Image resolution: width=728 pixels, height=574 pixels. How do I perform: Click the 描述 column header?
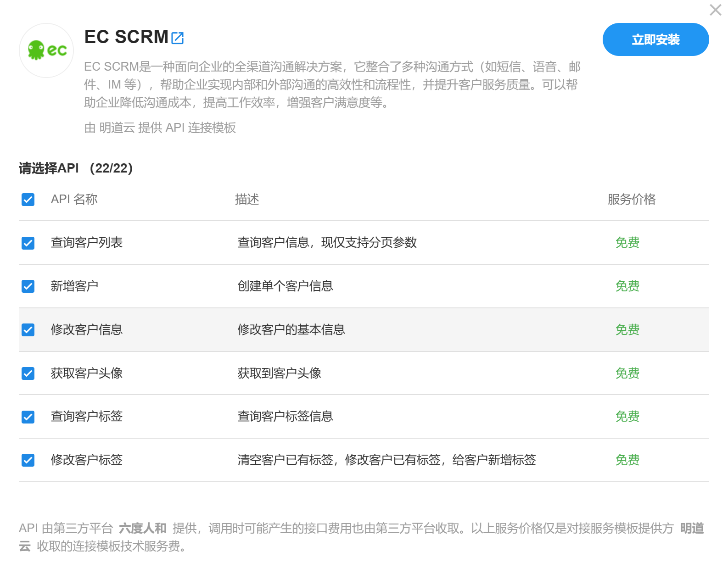247,199
